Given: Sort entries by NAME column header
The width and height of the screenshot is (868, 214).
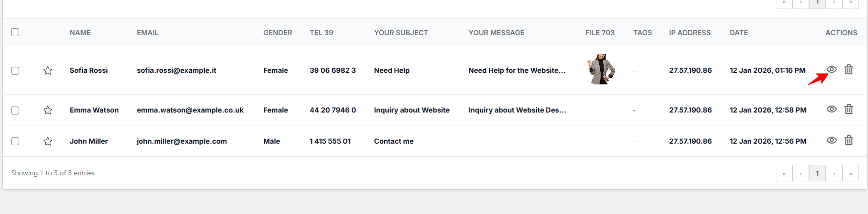Looking at the screenshot, I should point(80,33).
